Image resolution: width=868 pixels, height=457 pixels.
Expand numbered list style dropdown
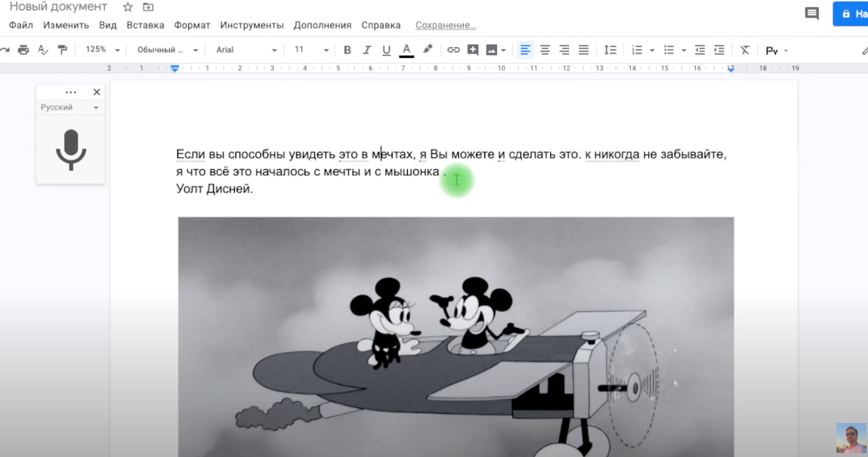click(x=651, y=51)
